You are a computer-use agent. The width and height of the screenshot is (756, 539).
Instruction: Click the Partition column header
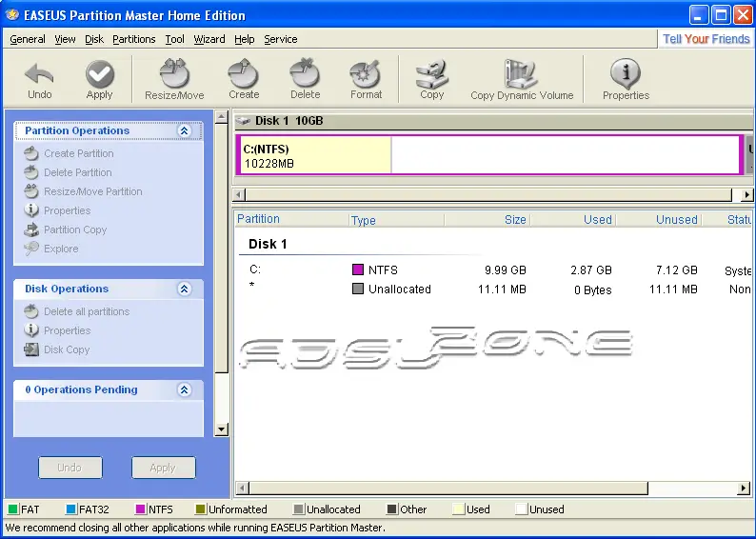pyautogui.click(x=290, y=219)
